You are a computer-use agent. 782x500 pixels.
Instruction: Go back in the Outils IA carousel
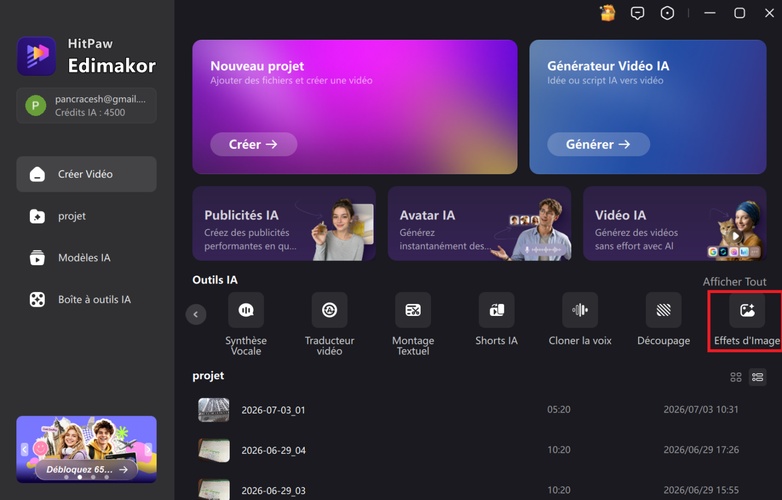coord(196,314)
